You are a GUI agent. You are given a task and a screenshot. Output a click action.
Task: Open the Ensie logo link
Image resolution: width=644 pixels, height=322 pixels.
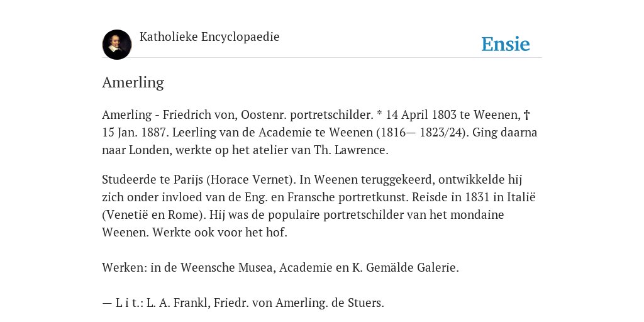506,45
